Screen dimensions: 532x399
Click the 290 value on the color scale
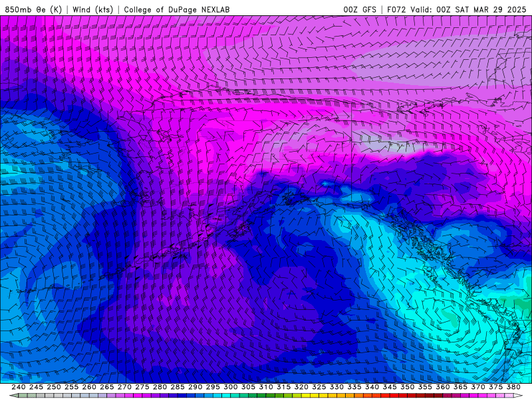point(195,387)
